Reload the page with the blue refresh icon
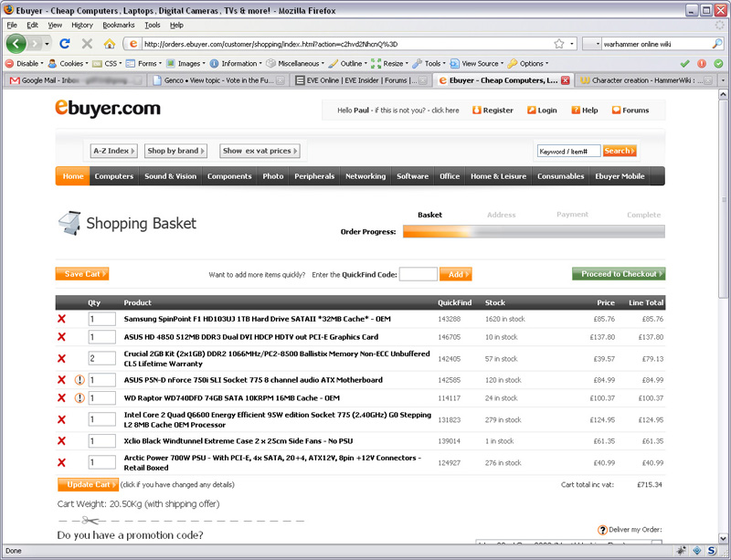The image size is (731, 560). point(65,44)
